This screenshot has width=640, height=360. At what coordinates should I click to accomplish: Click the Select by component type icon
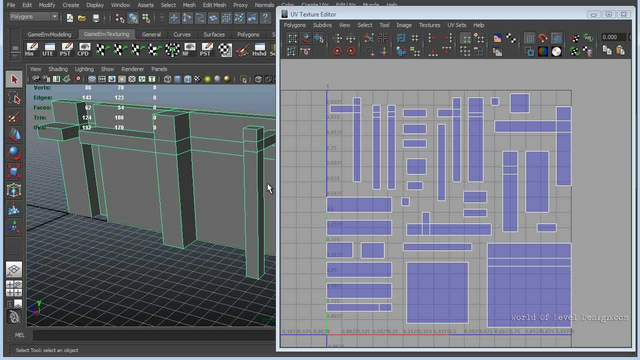[x=146, y=18]
